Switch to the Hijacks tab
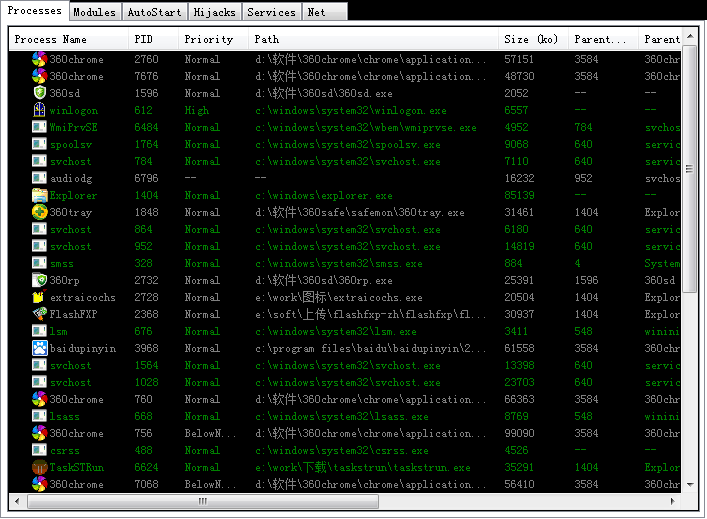707x519 pixels. click(215, 12)
